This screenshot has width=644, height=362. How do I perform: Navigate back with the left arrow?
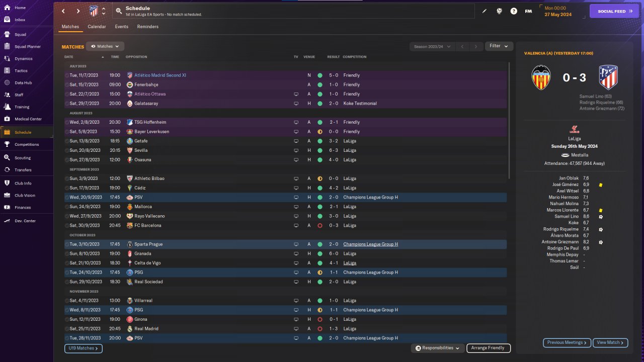click(63, 11)
